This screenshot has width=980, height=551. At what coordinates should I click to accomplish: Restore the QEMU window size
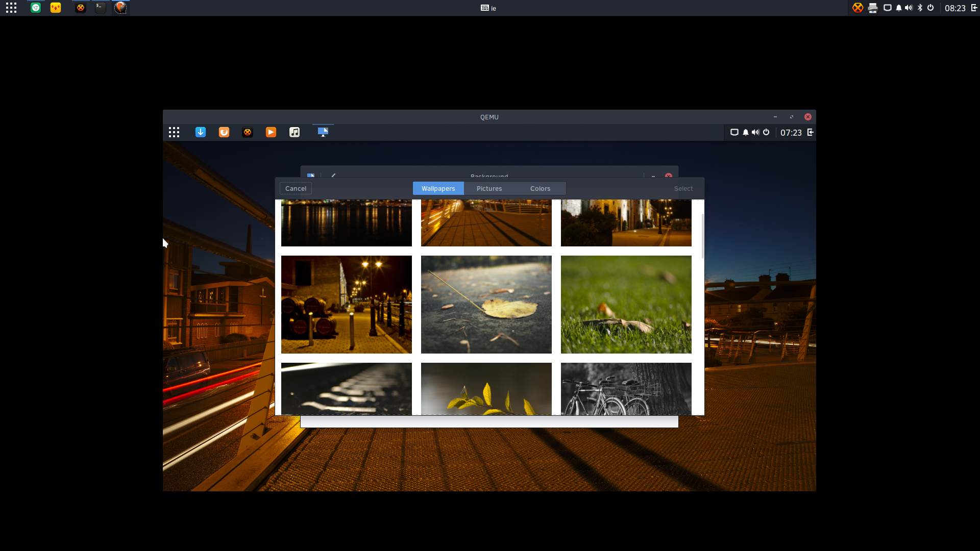[792, 117]
